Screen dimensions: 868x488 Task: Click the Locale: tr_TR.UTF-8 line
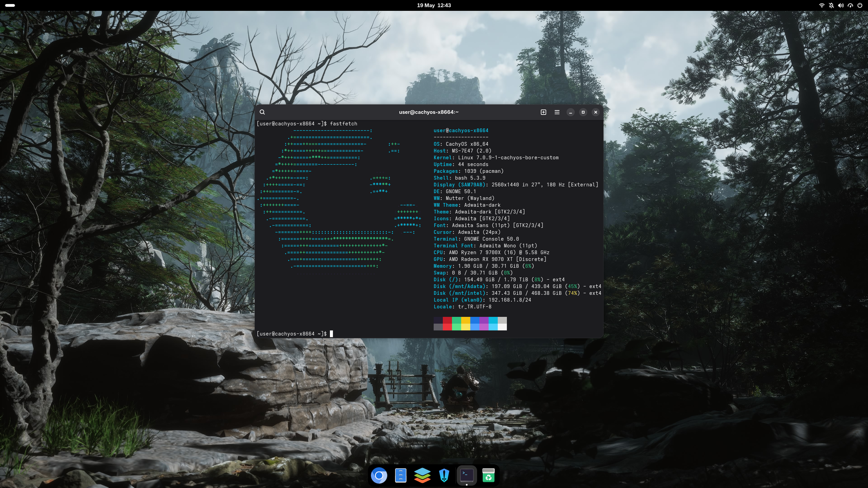tap(463, 307)
